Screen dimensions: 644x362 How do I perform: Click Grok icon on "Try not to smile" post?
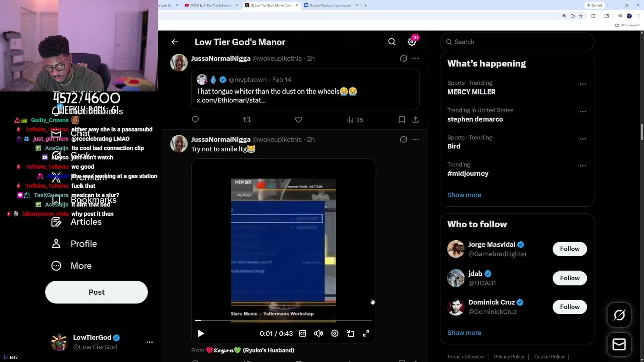tap(404, 140)
